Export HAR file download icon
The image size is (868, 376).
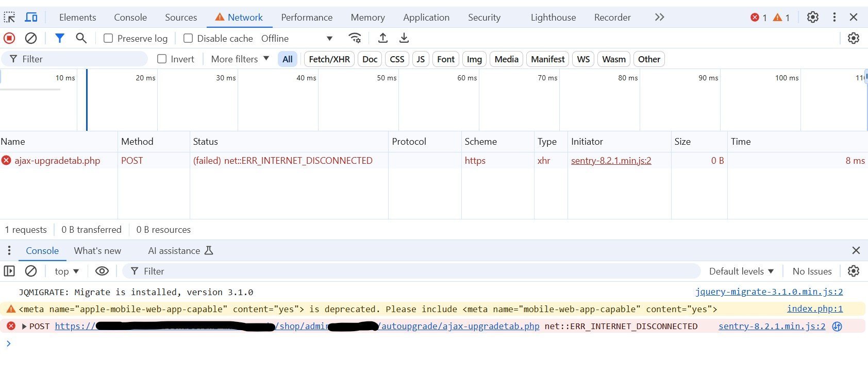point(404,38)
